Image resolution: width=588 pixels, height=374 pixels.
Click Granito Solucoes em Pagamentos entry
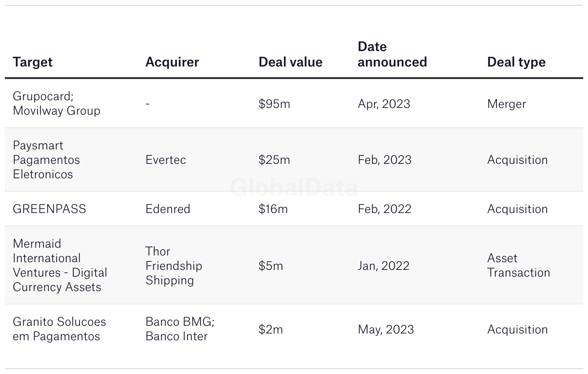pyautogui.click(x=59, y=329)
